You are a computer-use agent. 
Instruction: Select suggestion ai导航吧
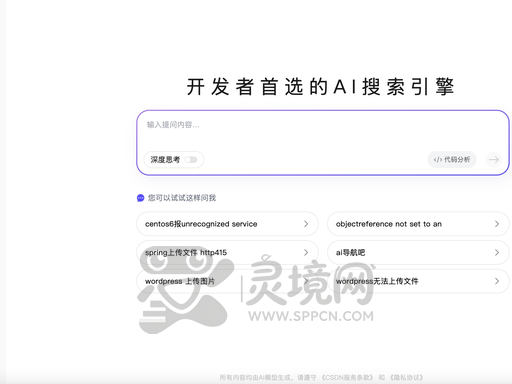click(x=418, y=252)
